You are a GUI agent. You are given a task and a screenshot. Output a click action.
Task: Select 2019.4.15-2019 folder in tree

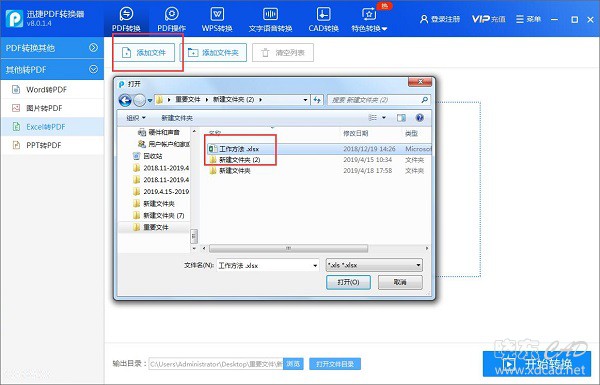click(x=161, y=192)
